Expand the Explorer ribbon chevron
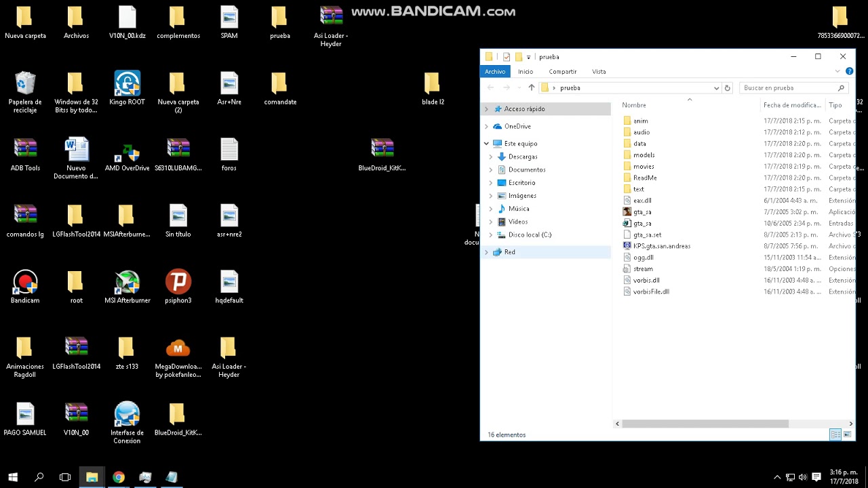The width and height of the screenshot is (868, 488). point(838,71)
